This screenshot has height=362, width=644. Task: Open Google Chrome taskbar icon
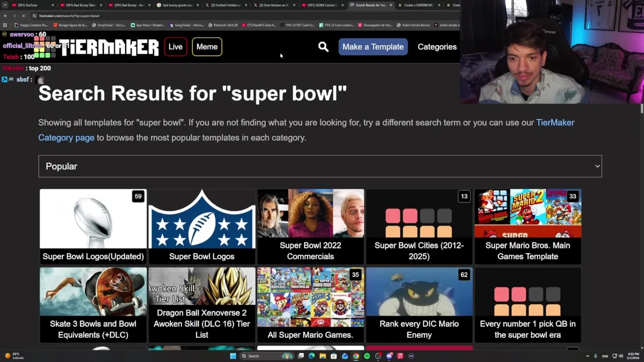356,356
